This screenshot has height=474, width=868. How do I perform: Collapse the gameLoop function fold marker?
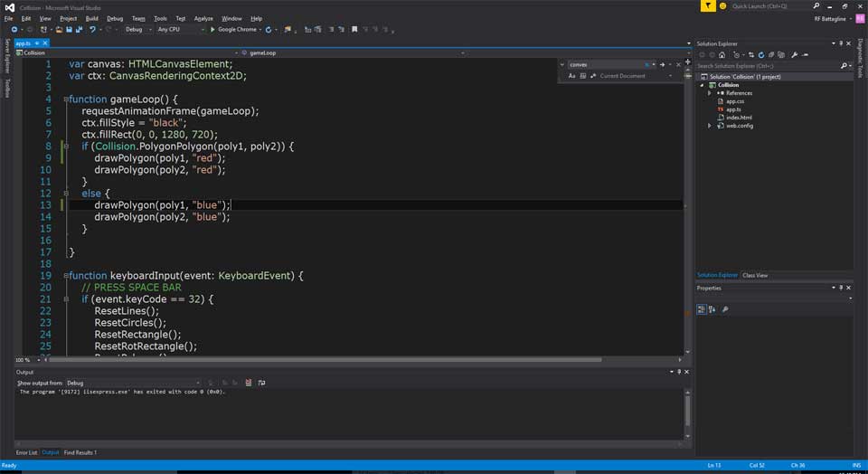pos(66,100)
